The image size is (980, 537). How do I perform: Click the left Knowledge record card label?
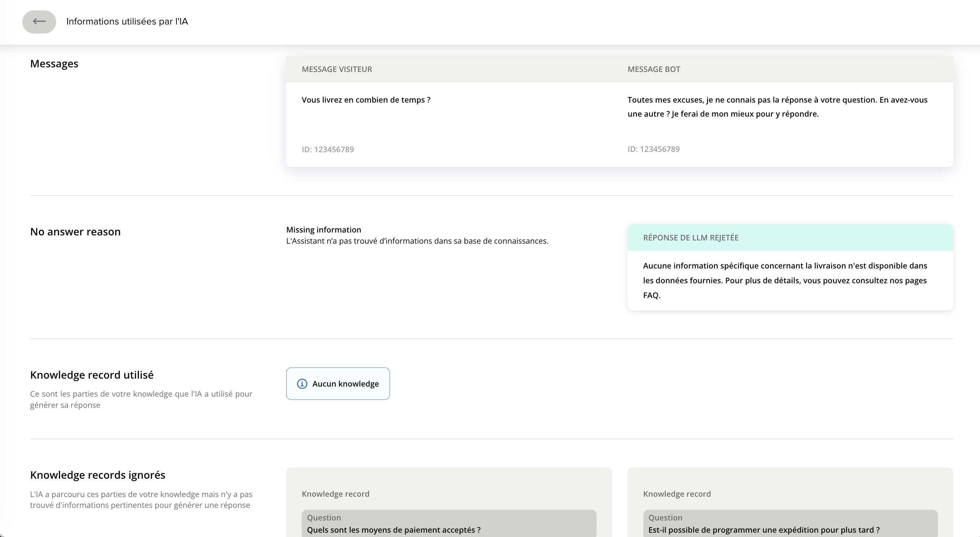coord(335,494)
